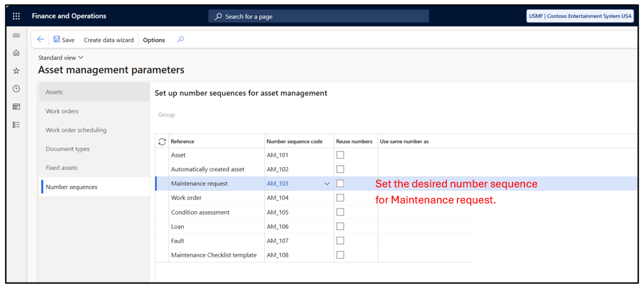Image resolution: width=644 pixels, height=286 pixels.
Task: Expand the Standard view selector
Action: (x=61, y=58)
